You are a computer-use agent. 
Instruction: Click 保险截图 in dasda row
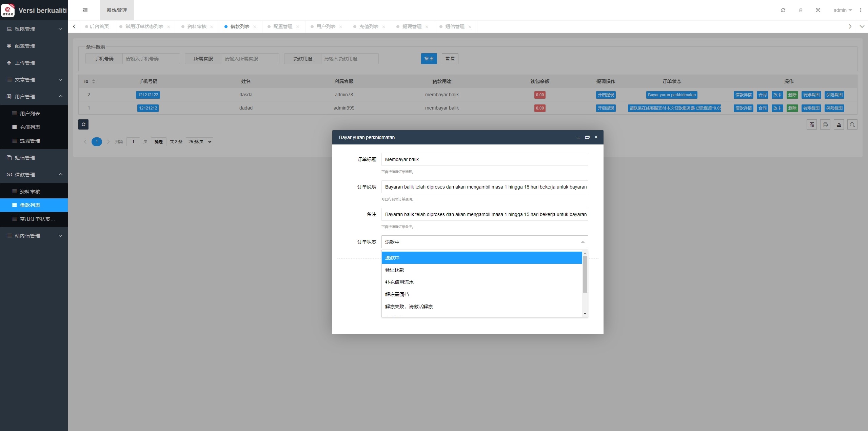(834, 95)
